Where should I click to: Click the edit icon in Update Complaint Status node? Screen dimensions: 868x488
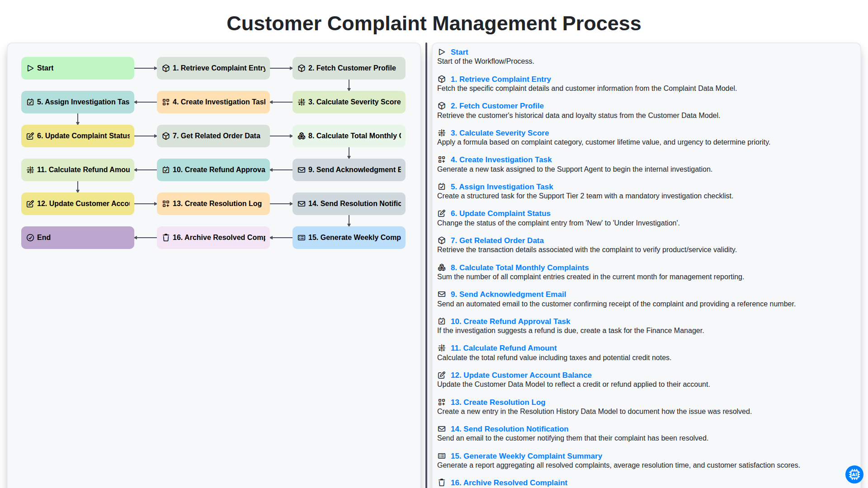(30, 136)
